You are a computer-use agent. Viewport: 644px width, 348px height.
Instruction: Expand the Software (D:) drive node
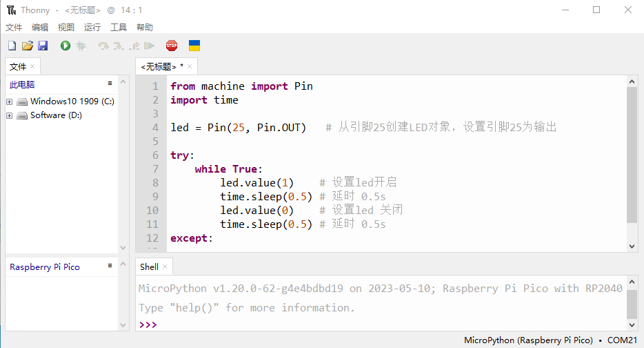[x=10, y=115]
